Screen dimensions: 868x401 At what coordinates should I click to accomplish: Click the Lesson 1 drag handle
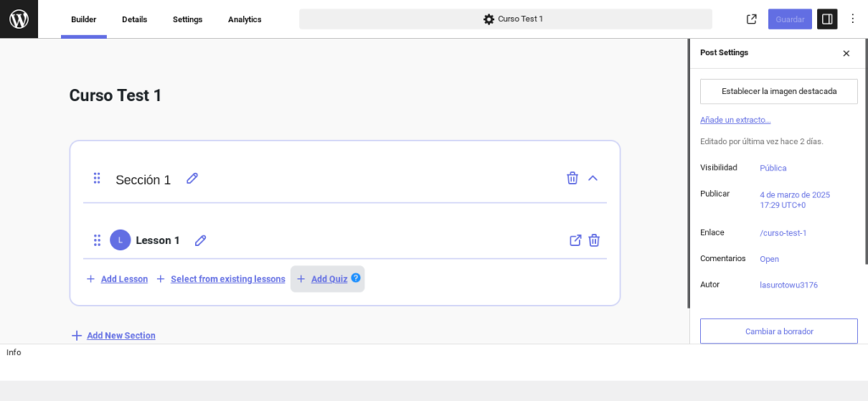(97, 241)
